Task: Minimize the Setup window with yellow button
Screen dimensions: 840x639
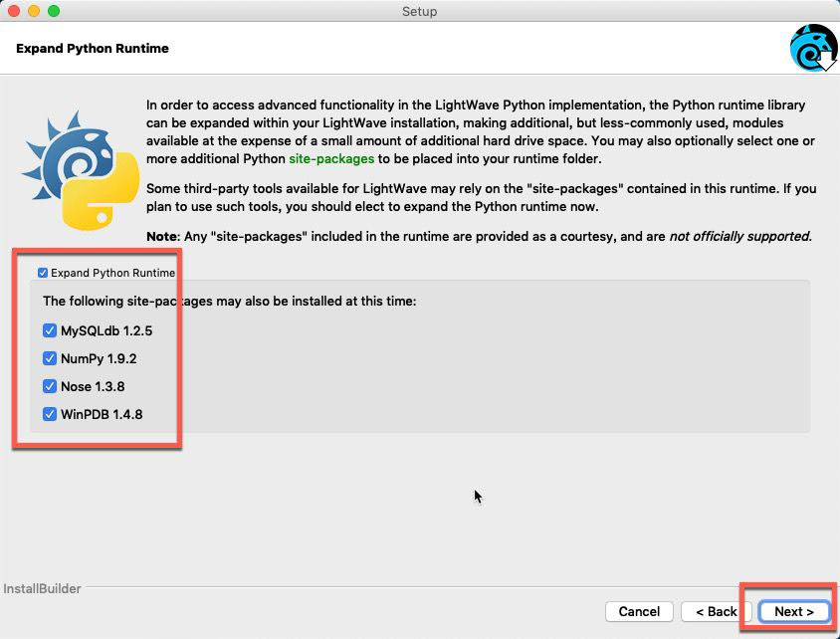Action: [x=34, y=11]
